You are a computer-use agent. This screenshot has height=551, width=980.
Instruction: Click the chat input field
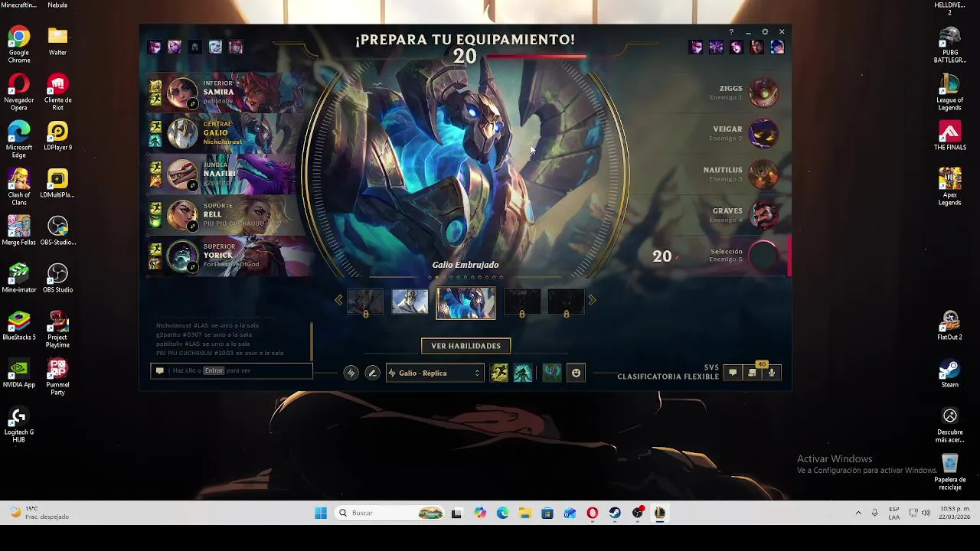[x=232, y=370]
